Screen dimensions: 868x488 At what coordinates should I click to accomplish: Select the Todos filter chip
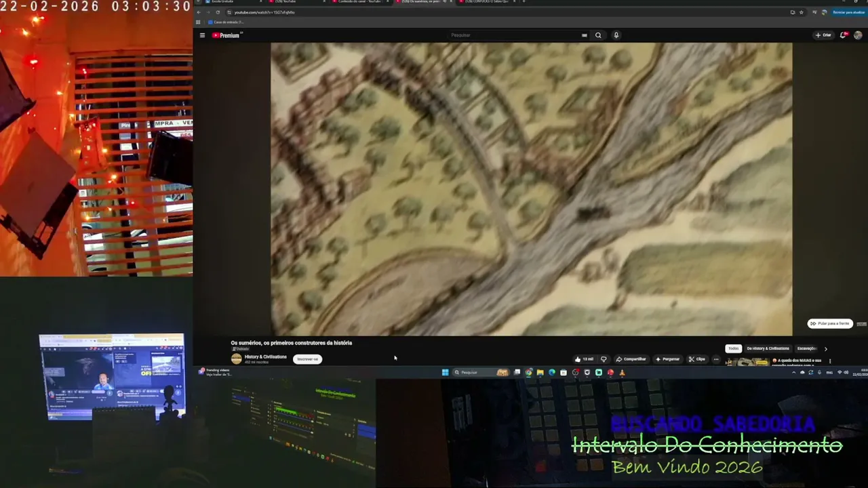[x=733, y=348]
